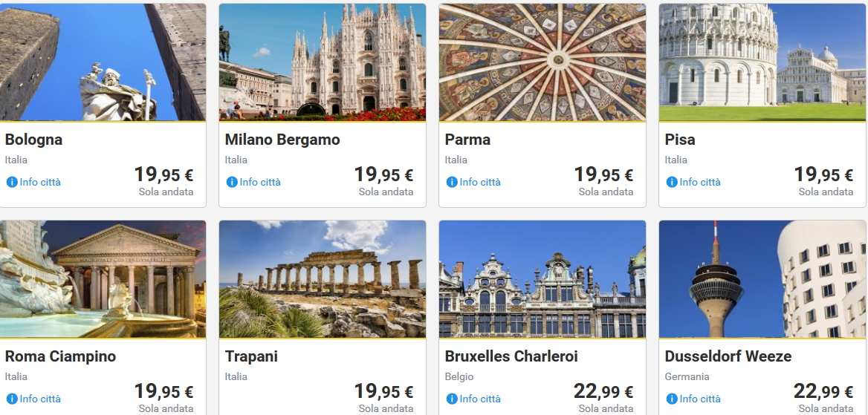Image resolution: width=868 pixels, height=415 pixels.
Task: Click the info icon for Roma Ciampino
Action: pos(12,399)
